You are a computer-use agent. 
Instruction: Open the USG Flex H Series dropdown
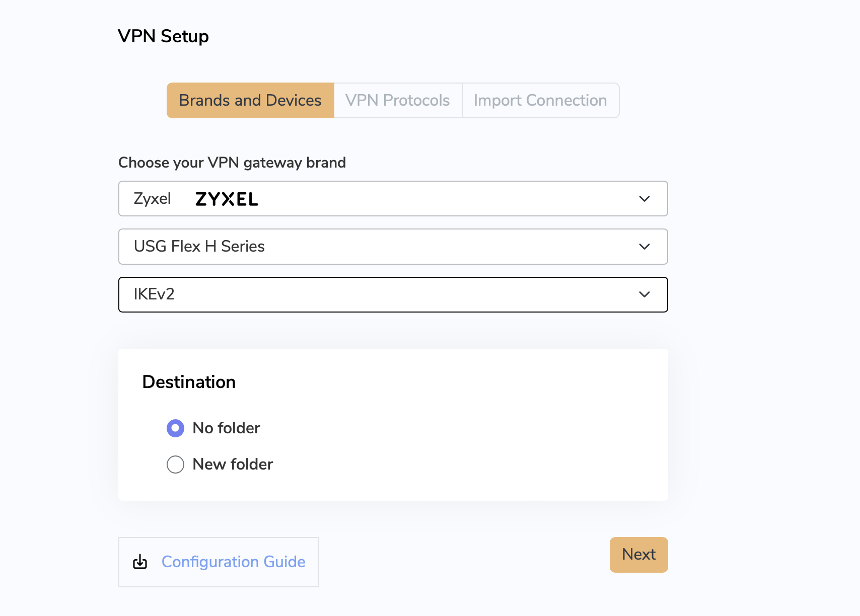tap(393, 247)
